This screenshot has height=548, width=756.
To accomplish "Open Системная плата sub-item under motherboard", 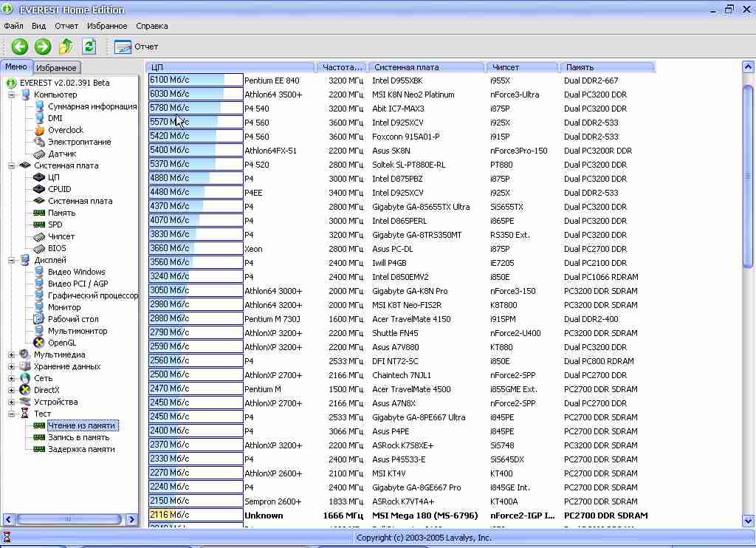I will point(80,201).
